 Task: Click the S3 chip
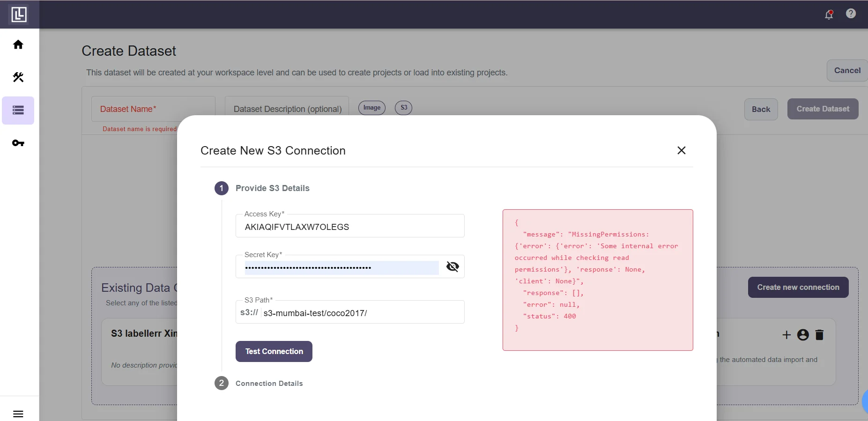404,108
